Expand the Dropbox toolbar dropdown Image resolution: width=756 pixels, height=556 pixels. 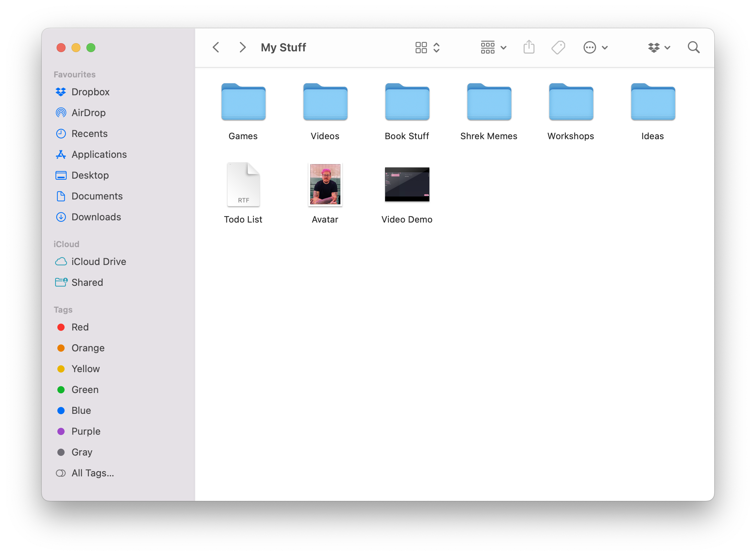point(659,47)
